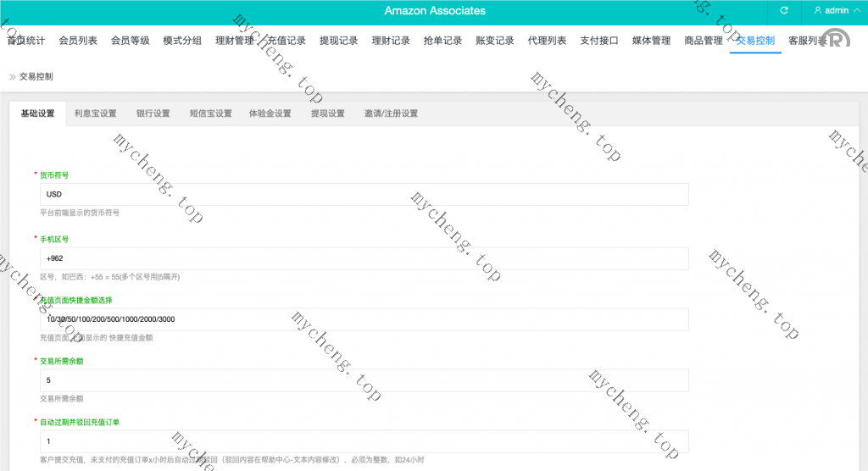
Task: Click the 手机区号 field showing +962
Action: point(364,258)
